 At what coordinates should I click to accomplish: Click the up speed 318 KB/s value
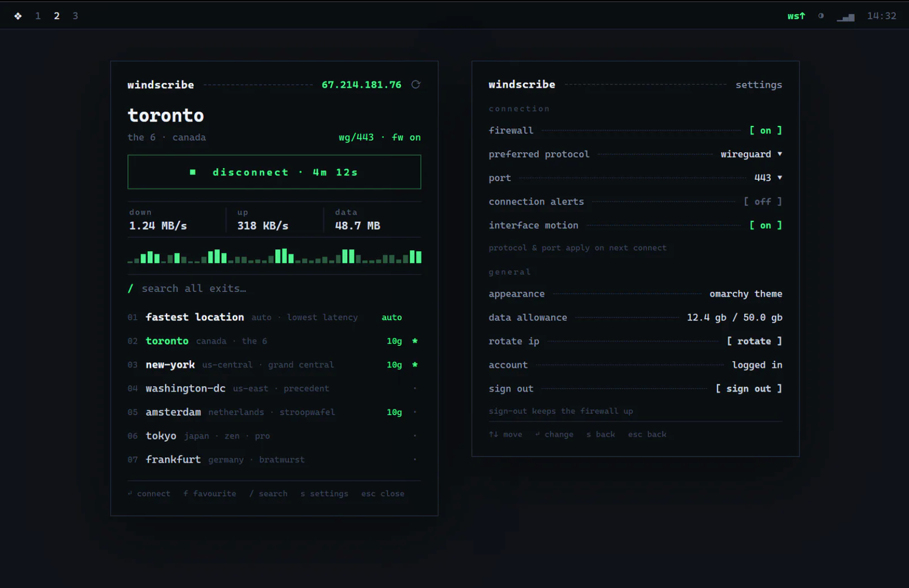click(263, 226)
